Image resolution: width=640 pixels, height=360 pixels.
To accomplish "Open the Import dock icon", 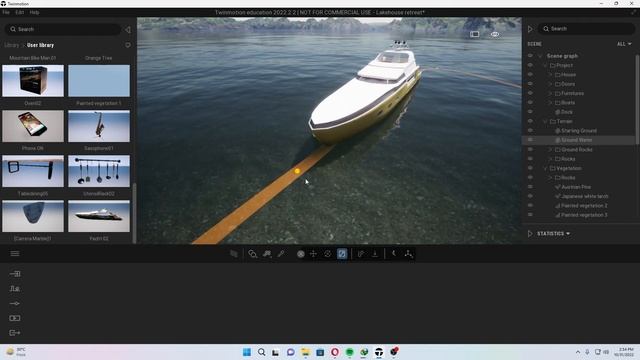I will click(15, 274).
